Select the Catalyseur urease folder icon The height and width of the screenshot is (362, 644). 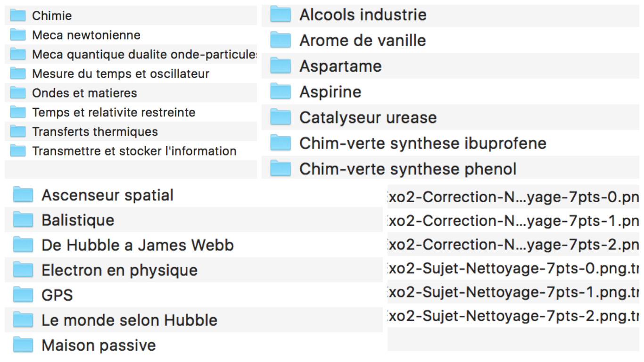(x=281, y=117)
